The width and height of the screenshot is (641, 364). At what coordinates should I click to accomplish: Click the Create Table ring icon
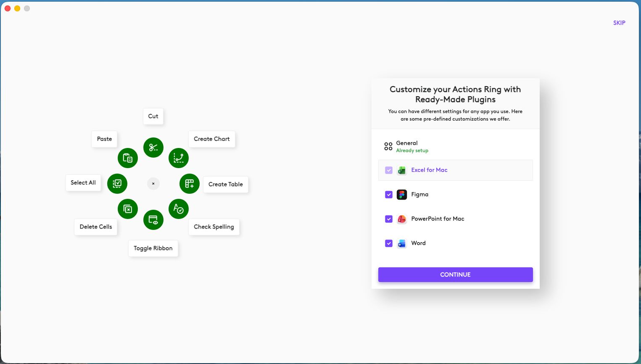[x=190, y=184]
